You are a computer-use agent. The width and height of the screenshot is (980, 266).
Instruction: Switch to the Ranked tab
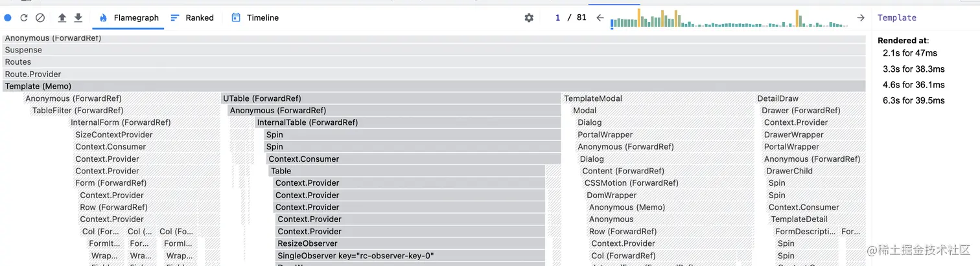pos(192,18)
